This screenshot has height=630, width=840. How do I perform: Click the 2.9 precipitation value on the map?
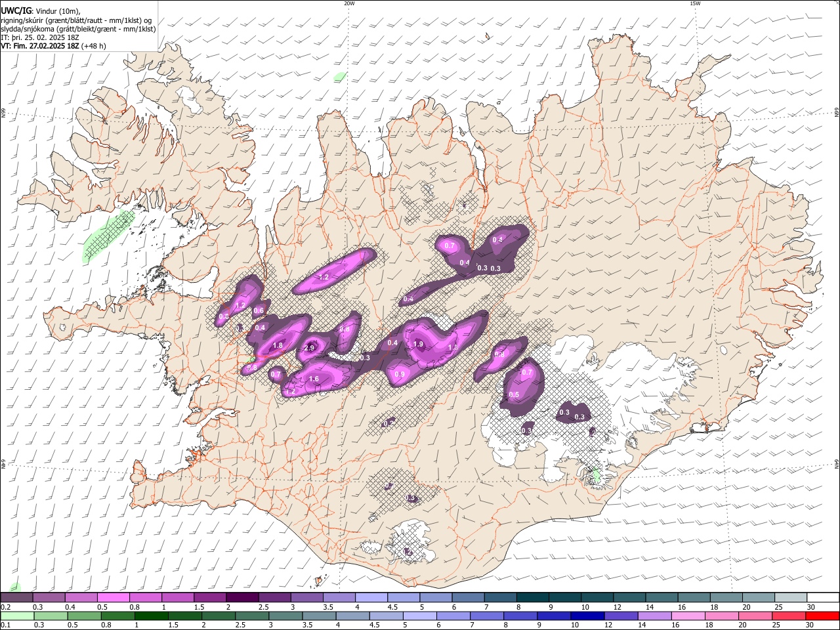(x=310, y=348)
